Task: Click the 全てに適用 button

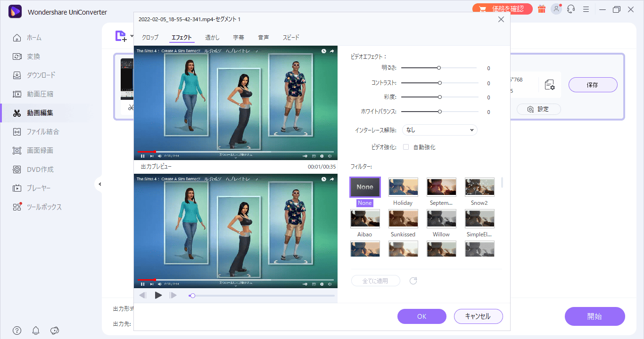Action: point(375,281)
